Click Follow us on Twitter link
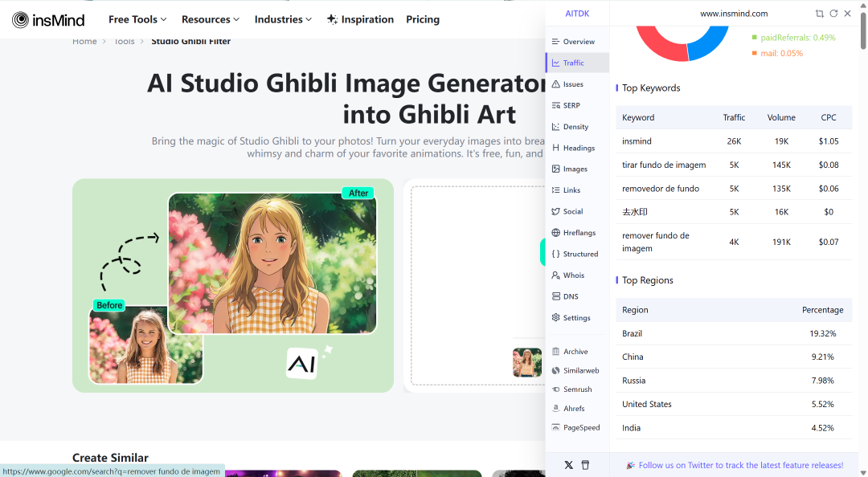 [x=741, y=466]
